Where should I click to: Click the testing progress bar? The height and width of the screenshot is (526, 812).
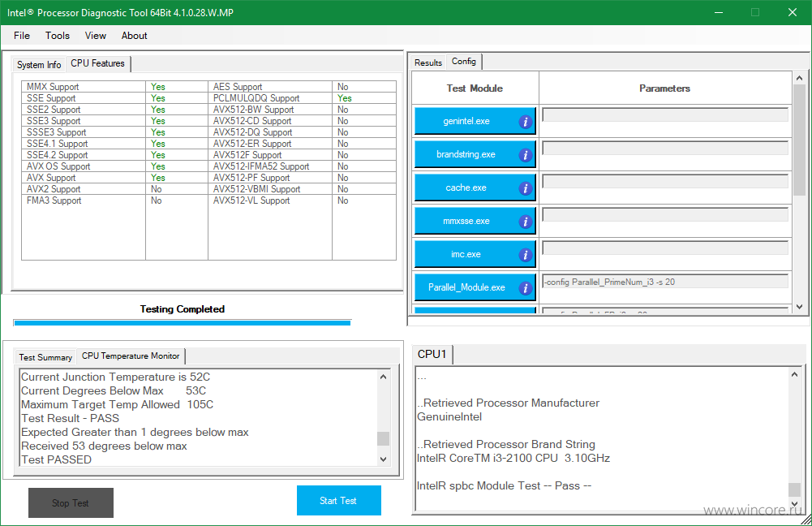[183, 323]
